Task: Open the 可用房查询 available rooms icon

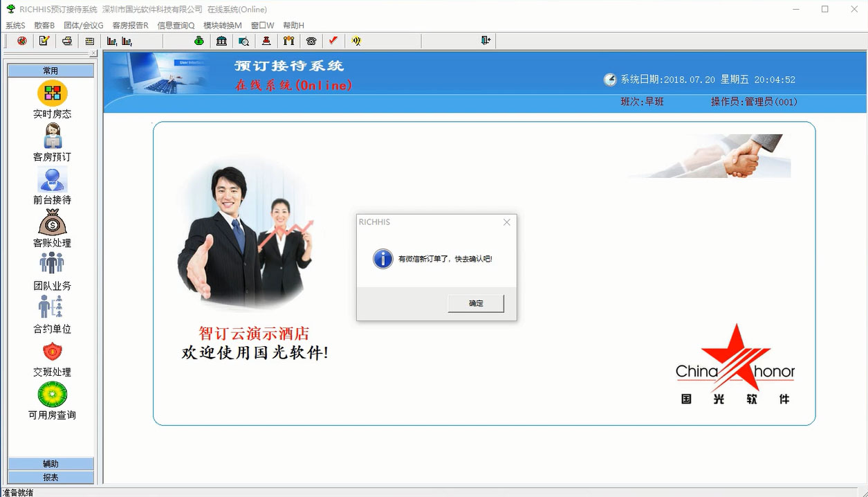Action: [53, 395]
